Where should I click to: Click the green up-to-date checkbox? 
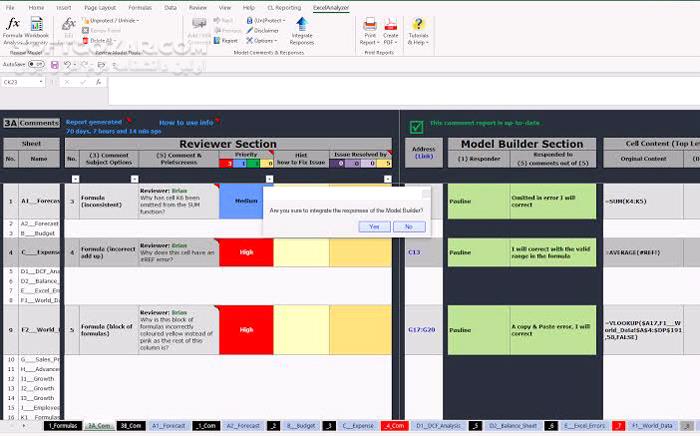click(x=416, y=127)
